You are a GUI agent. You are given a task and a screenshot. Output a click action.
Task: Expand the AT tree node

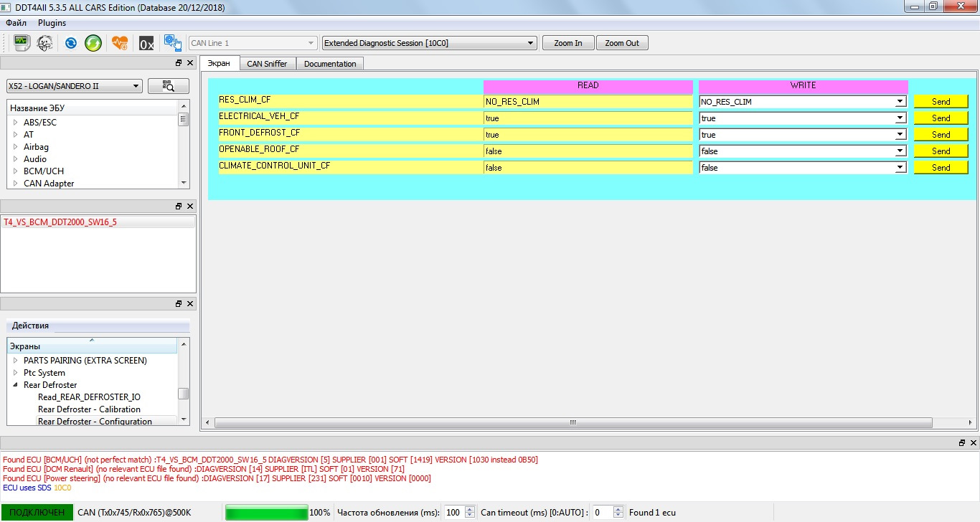(x=15, y=135)
